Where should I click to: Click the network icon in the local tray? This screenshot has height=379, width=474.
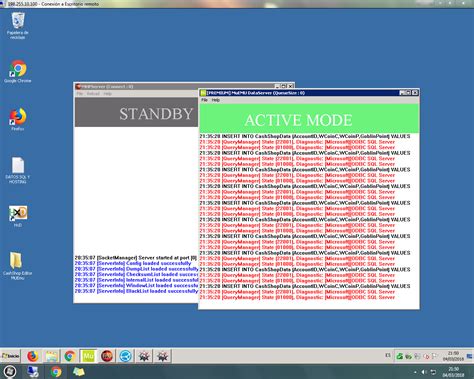pyautogui.click(x=433, y=372)
